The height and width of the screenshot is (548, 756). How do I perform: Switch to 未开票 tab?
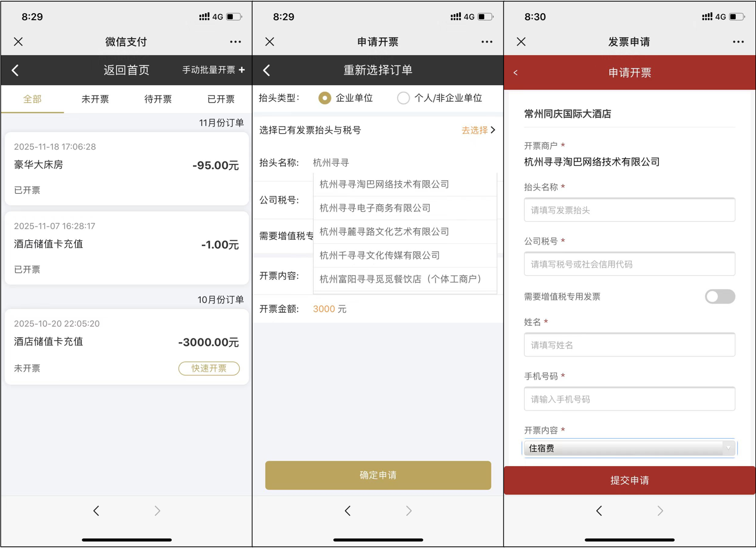pos(95,99)
